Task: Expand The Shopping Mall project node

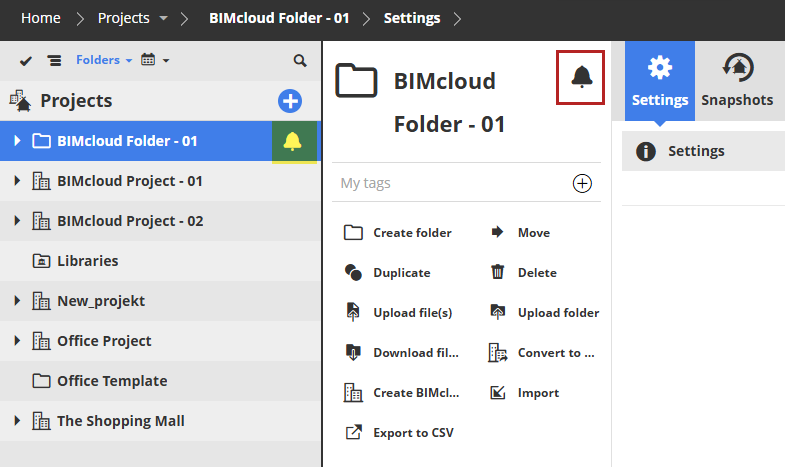Action: pos(17,421)
